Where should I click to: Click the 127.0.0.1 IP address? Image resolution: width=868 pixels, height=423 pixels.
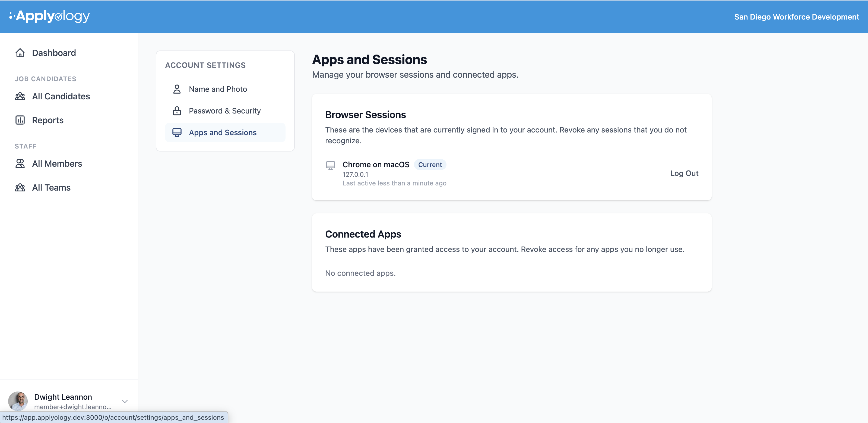(x=355, y=174)
